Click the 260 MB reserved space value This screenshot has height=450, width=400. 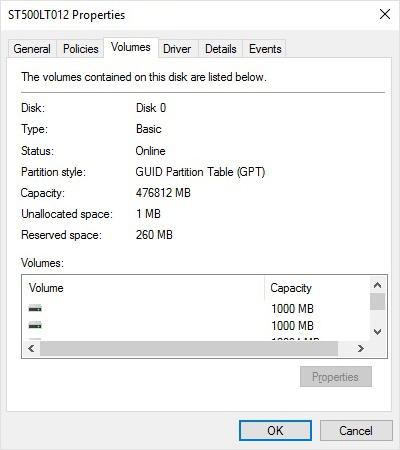tap(154, 235)
